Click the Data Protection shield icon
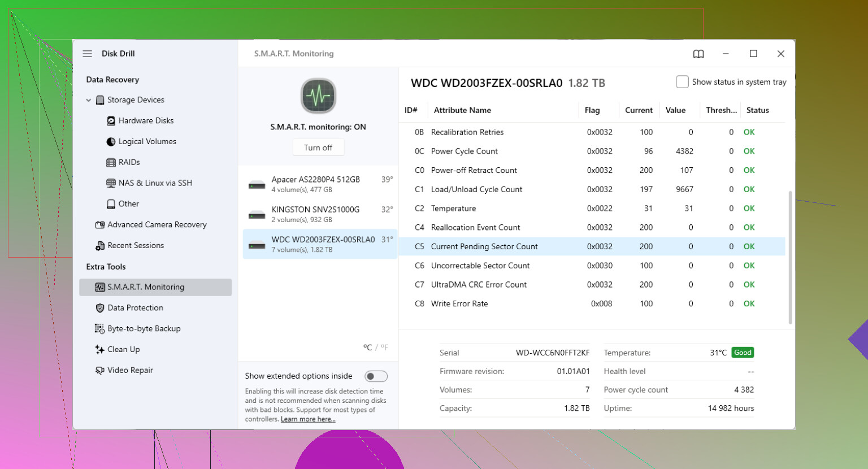Screen dimensions: 868x469 click(x=100, y=308)
